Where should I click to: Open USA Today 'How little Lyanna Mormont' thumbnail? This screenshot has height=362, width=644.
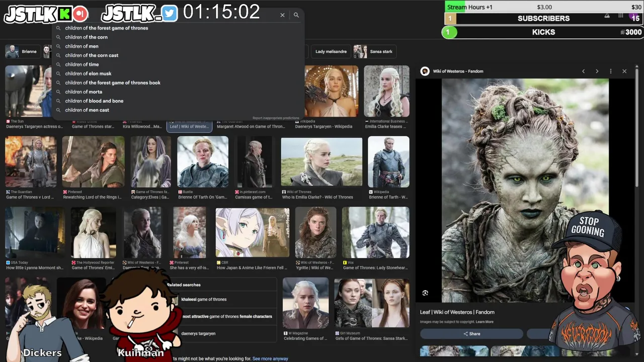35,233
